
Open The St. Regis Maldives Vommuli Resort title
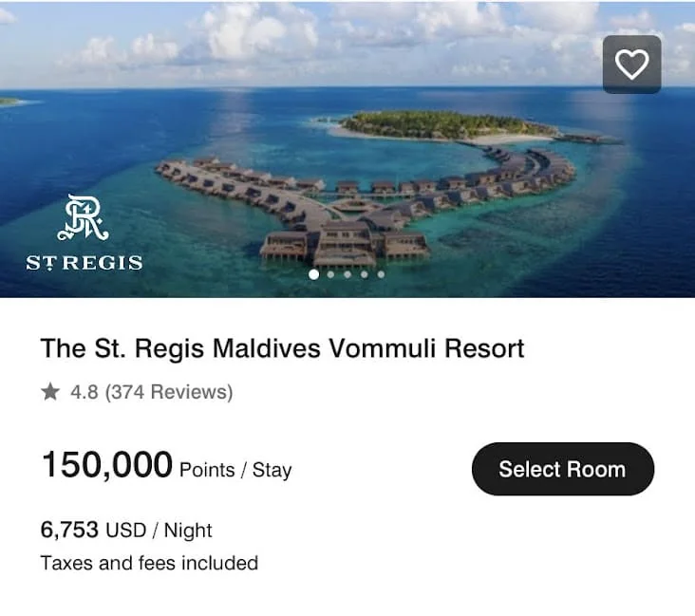282,348
